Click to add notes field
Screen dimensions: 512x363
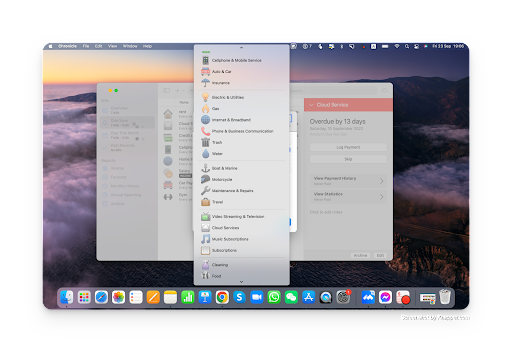click(x=326, y=212)
